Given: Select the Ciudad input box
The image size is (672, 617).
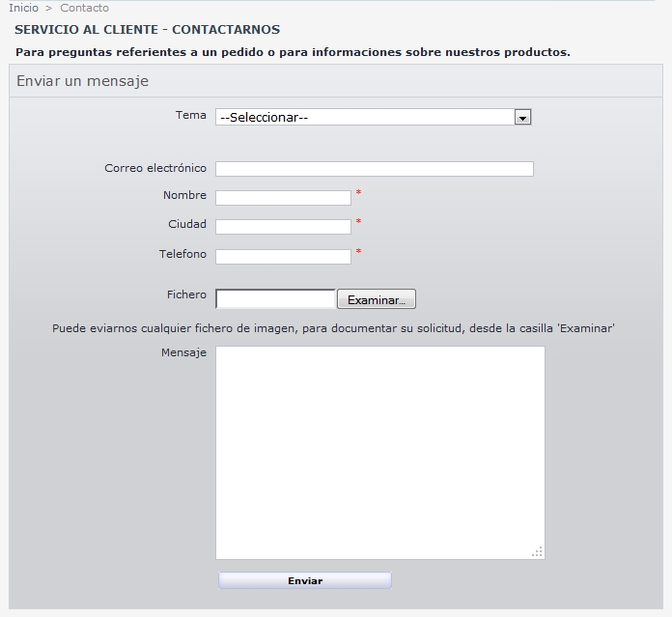Looking at the screenshot, I should pos(283,227).
